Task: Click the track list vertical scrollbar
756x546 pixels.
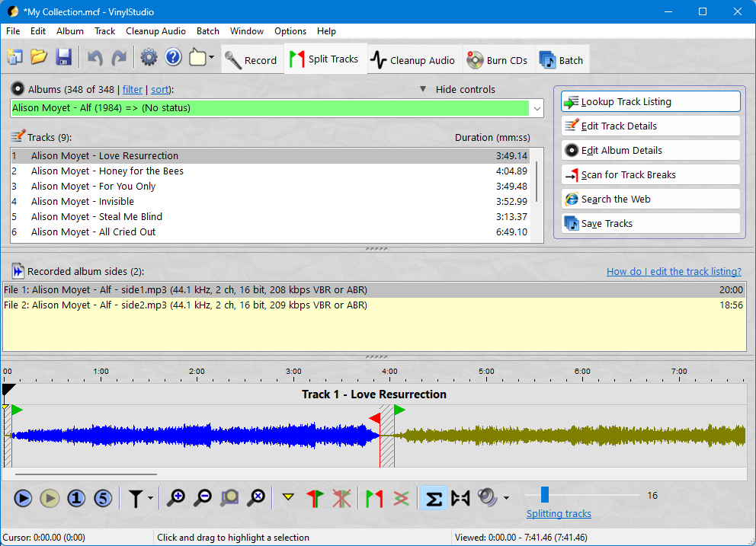Action: [537, 182]
